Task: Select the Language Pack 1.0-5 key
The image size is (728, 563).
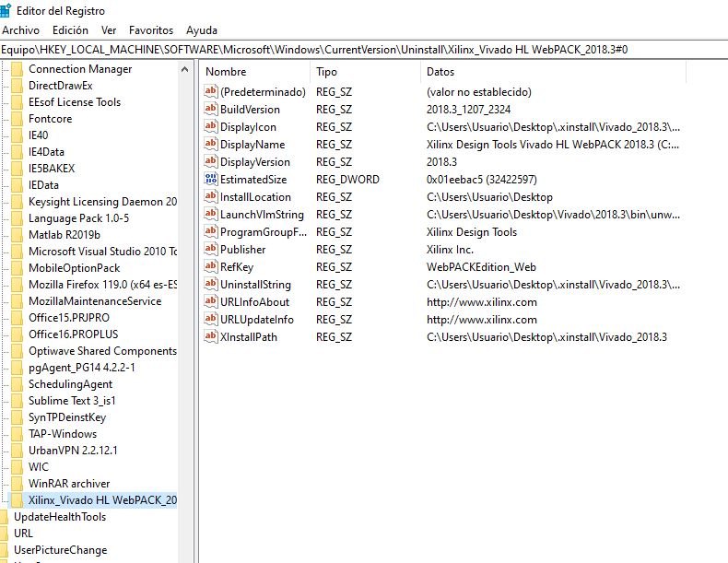Action: (78, 218)
